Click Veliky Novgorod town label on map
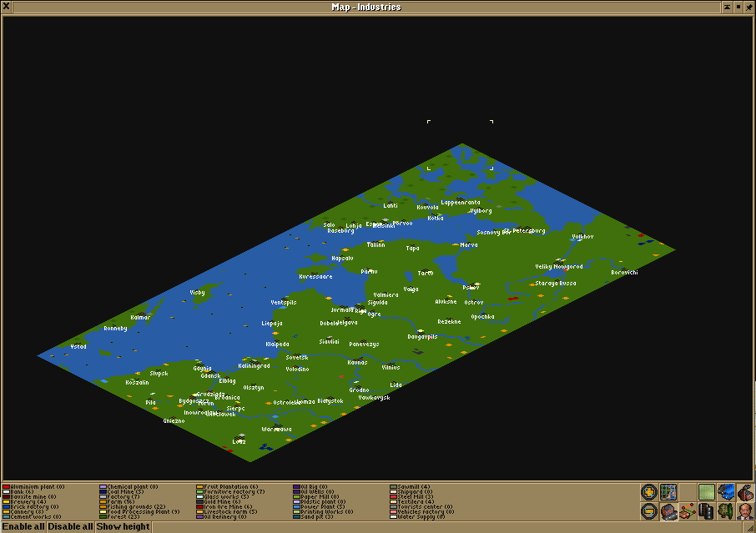 tap(559, 267)
